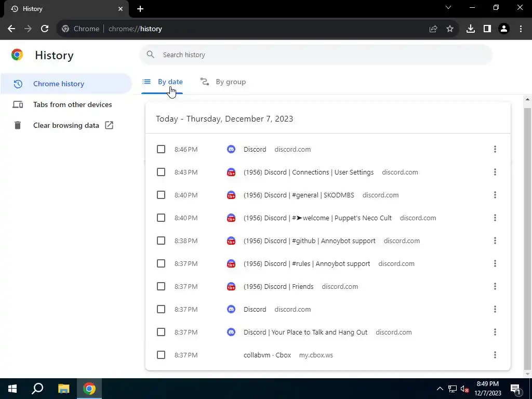Click Discord favicon of the Friends entry
Image resolution: width=532 pixels, height=399 pixels.
coord(231,286)
